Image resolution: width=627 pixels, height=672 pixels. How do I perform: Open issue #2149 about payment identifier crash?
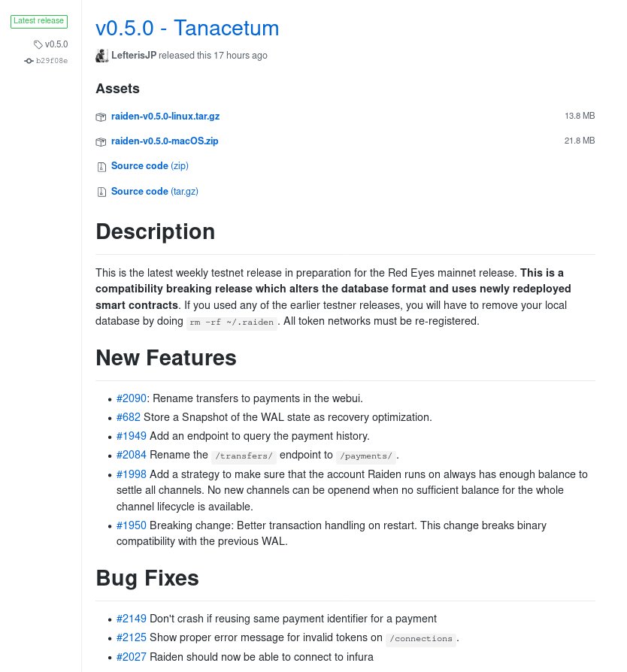[x=131, y=619]
